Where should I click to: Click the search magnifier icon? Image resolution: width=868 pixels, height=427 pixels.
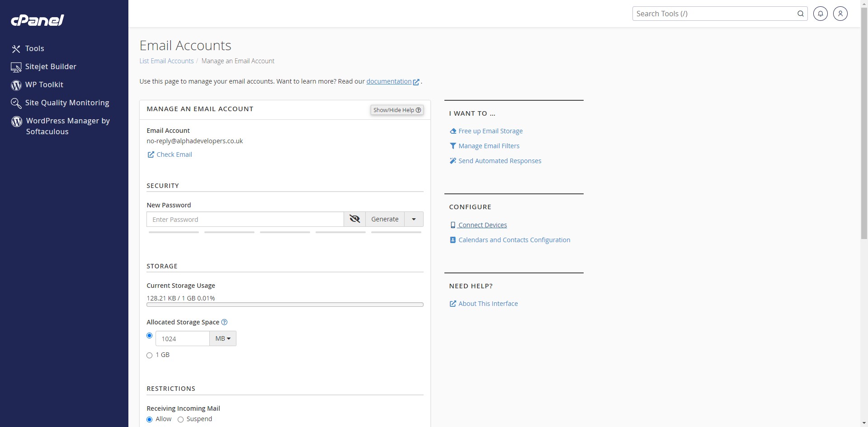coord(800,14)
